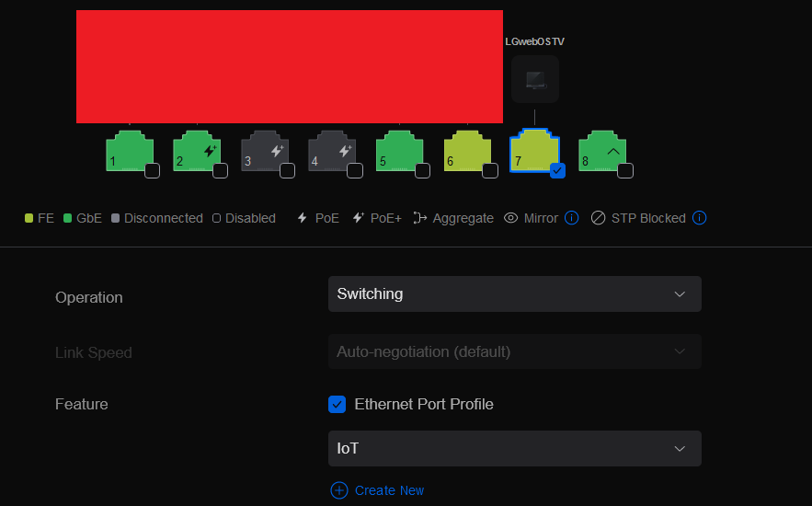Click the LGwebOSTV device label

click(534, 41)
